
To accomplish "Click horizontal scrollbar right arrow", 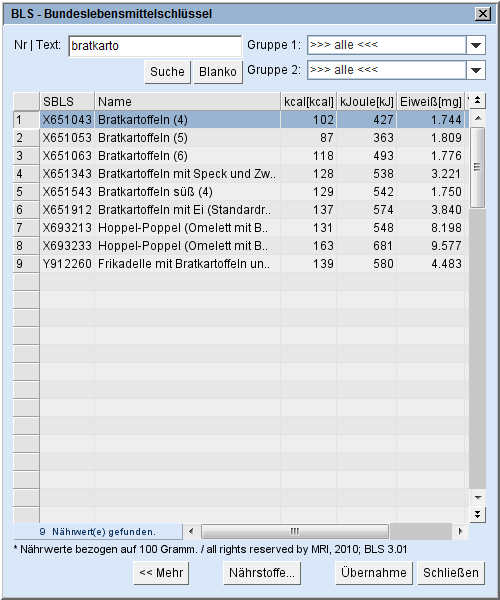I will pos(460,531).
